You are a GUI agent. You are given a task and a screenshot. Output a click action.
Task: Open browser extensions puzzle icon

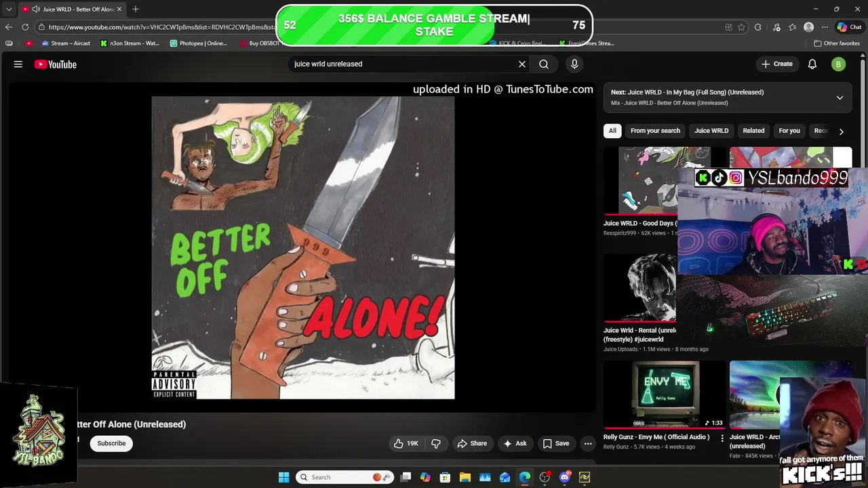(x=758, y=27)
